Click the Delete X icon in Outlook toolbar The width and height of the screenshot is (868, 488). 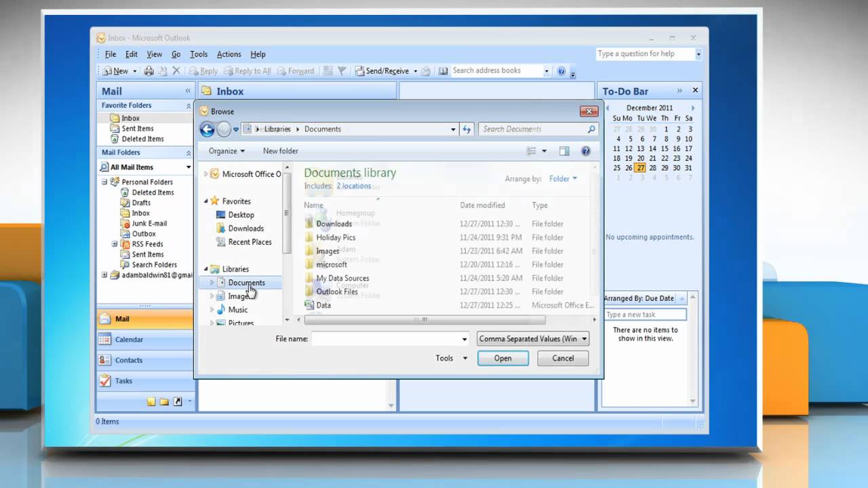pyautogui.click(x=176, y=70)
